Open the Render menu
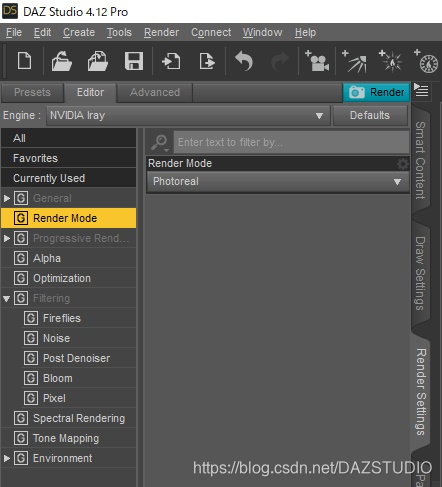Image resolution: width=442 pixels, height=487 pixels. click(x=161, y=32)
